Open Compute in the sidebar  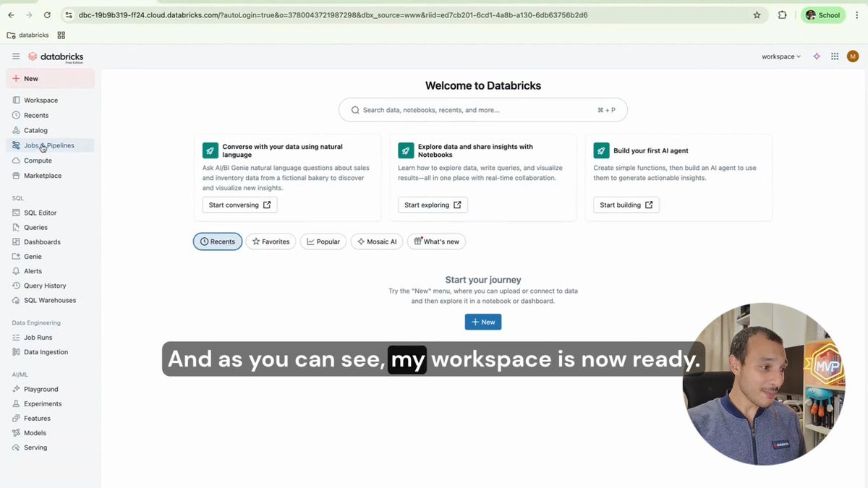tap(50, 160)
